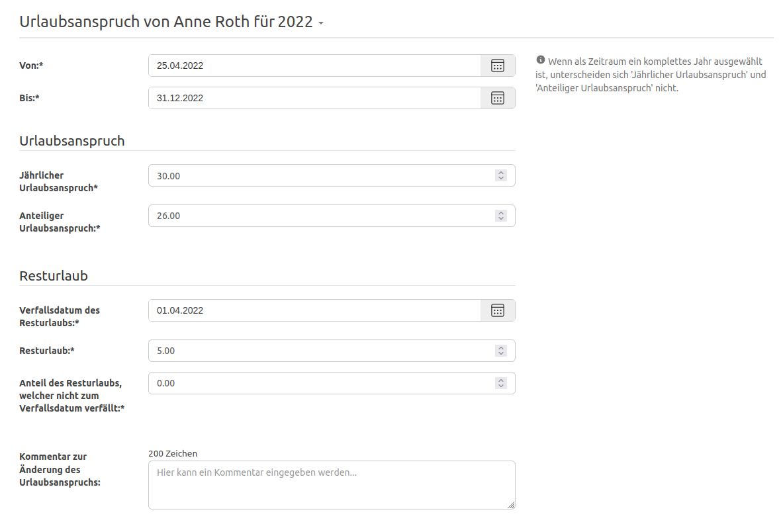Image resolution: width=781 pixels, height=532 pixels.
Task: Click stepper on Anteil des Resturlaubs field
Action: pos(501,383)
